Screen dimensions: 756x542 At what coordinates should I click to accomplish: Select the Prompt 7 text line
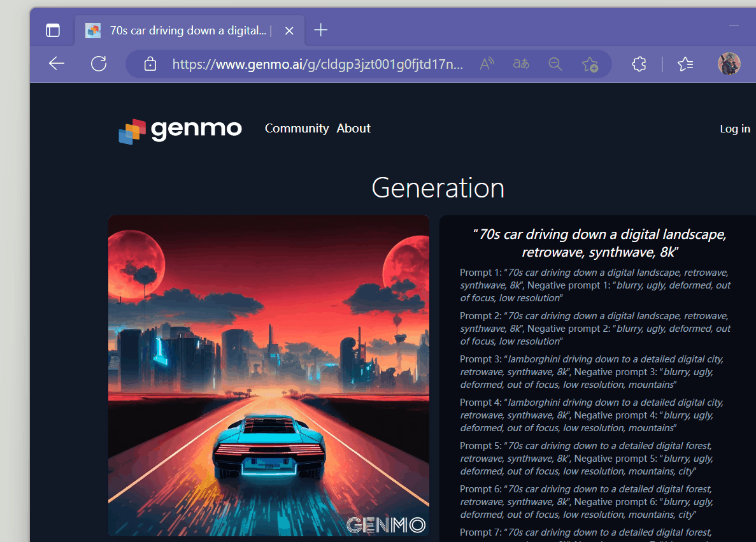[586, 533]
